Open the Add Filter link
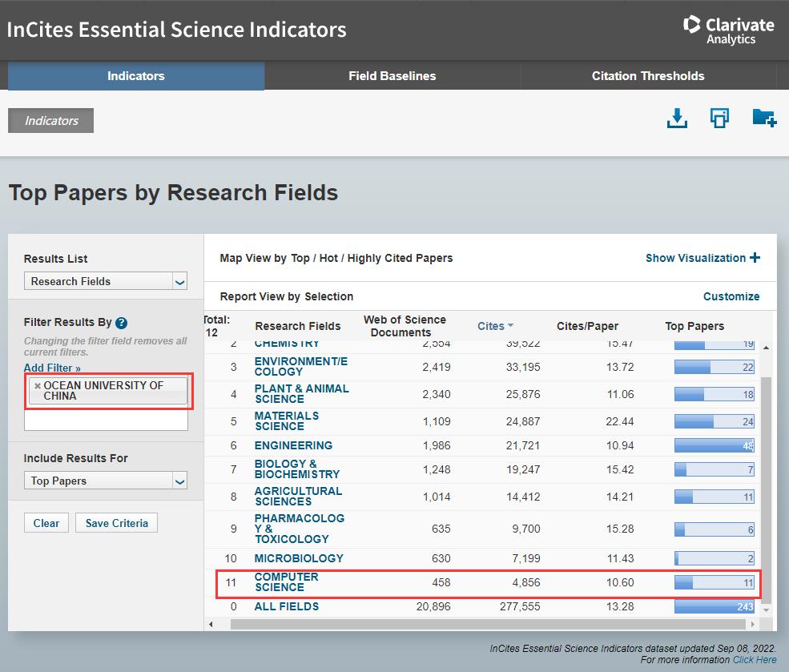 [x=52, y=368]
